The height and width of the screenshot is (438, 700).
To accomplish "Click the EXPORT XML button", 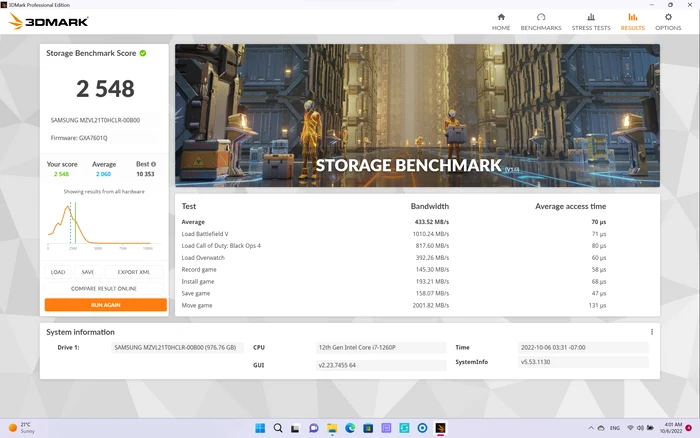I will coord(133,272).
